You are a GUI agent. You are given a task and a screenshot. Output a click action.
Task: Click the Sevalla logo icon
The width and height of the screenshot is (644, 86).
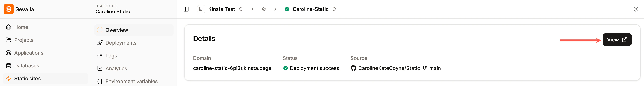tap(9, 9)
